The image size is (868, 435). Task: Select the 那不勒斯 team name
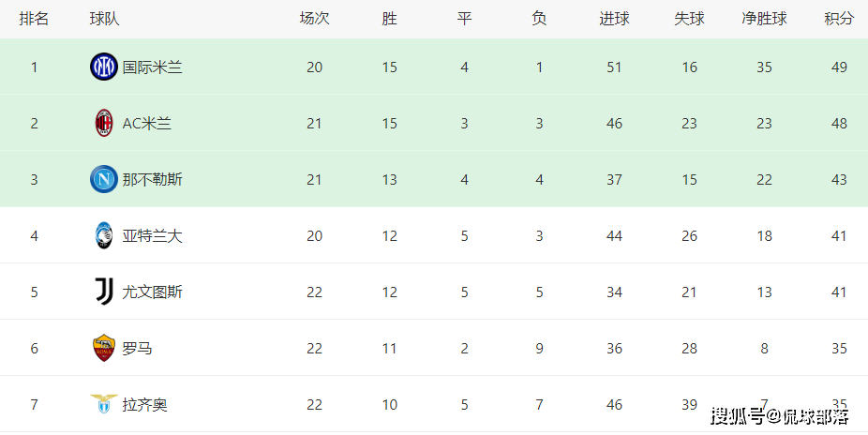click(152, 180)
